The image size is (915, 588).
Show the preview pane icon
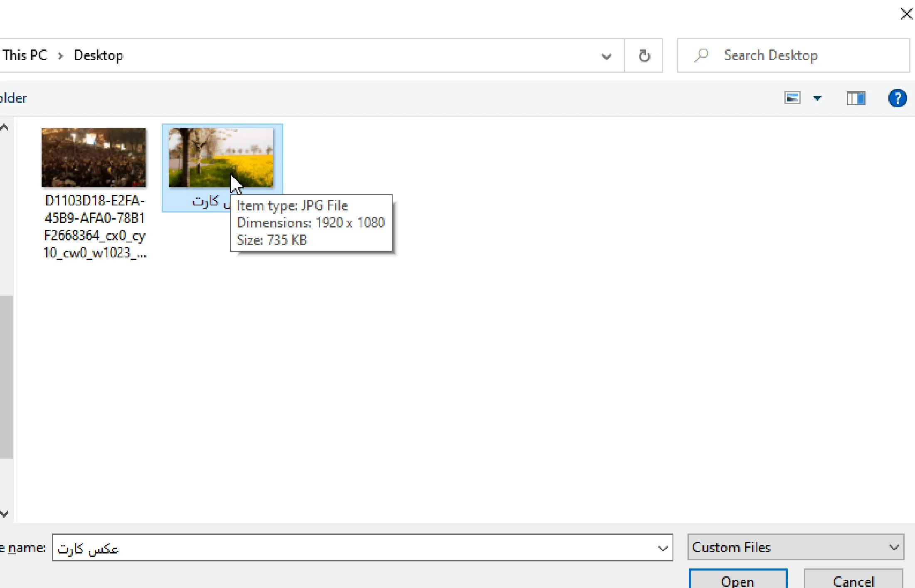856,99
